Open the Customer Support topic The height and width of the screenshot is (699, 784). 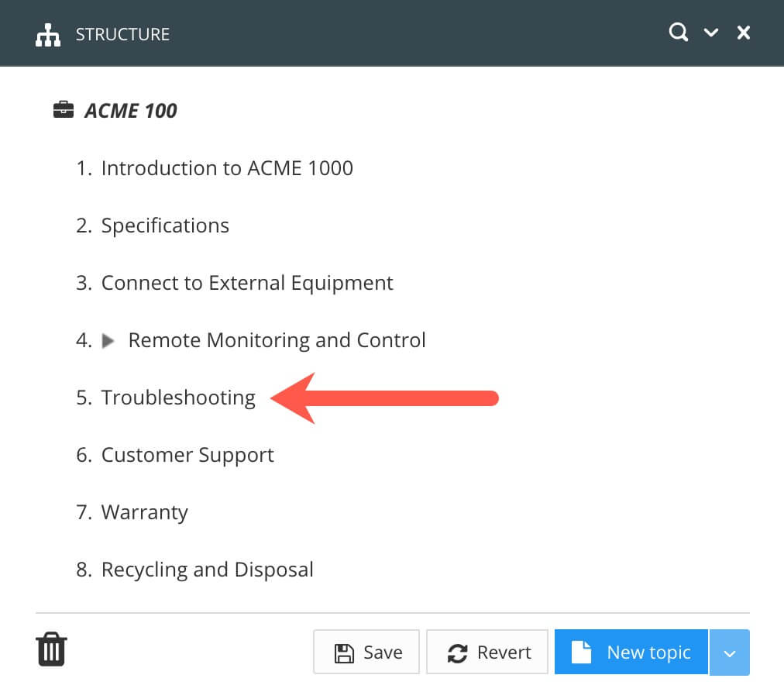pyautogui.click(x=187, y=455)
